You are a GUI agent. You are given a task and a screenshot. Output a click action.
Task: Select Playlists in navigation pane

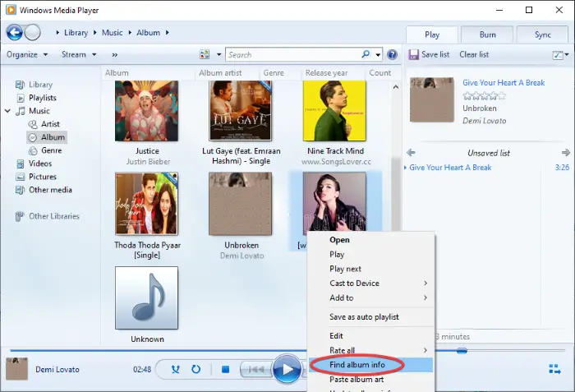(42, 98)
